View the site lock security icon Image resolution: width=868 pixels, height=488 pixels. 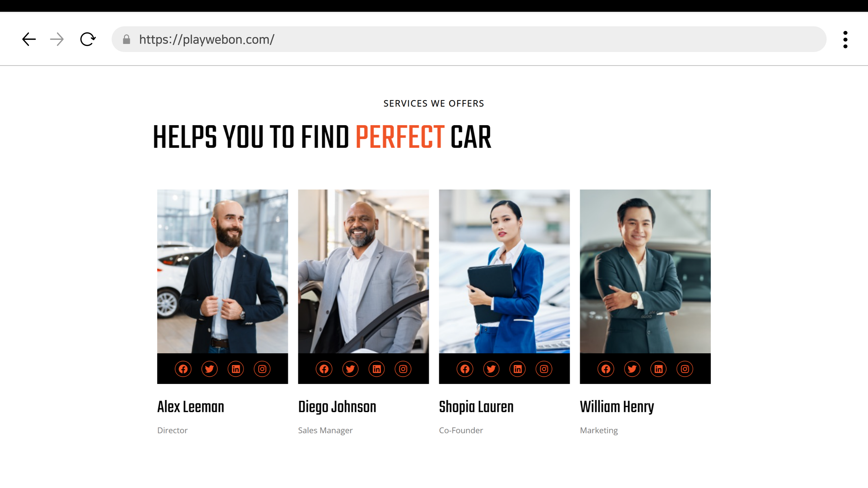point(126,39)
